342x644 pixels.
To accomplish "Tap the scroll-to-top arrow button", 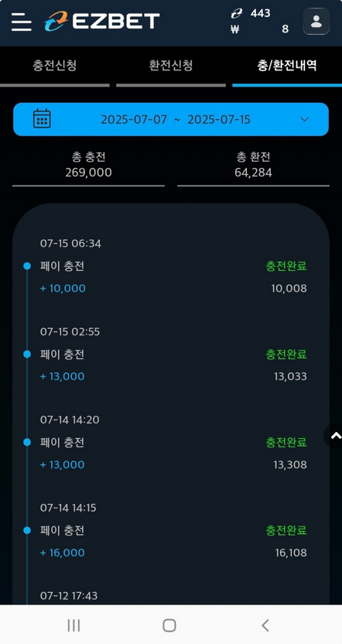I will click(335, 436).
